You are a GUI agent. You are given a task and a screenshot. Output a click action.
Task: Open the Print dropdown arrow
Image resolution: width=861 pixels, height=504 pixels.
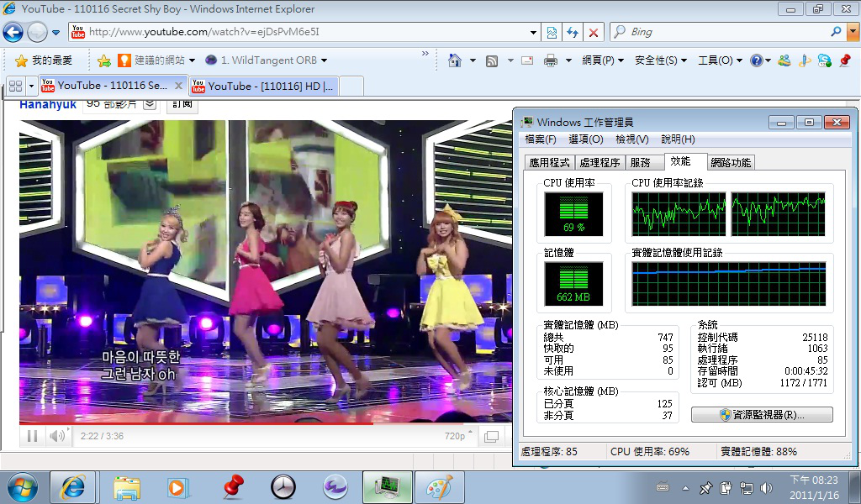(568, 60)
